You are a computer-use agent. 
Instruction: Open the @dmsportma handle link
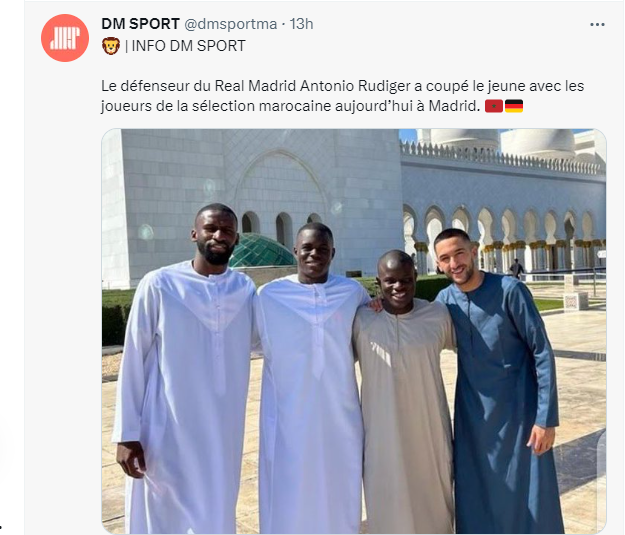(x=230, y=24)
